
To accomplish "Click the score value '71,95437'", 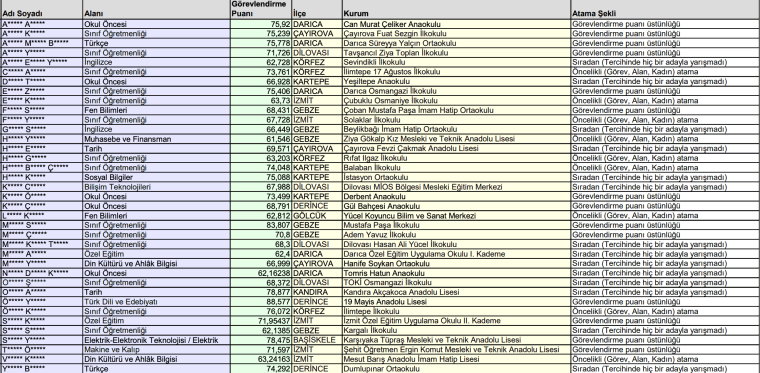I will pyautogui.click(x=261, y=321).
